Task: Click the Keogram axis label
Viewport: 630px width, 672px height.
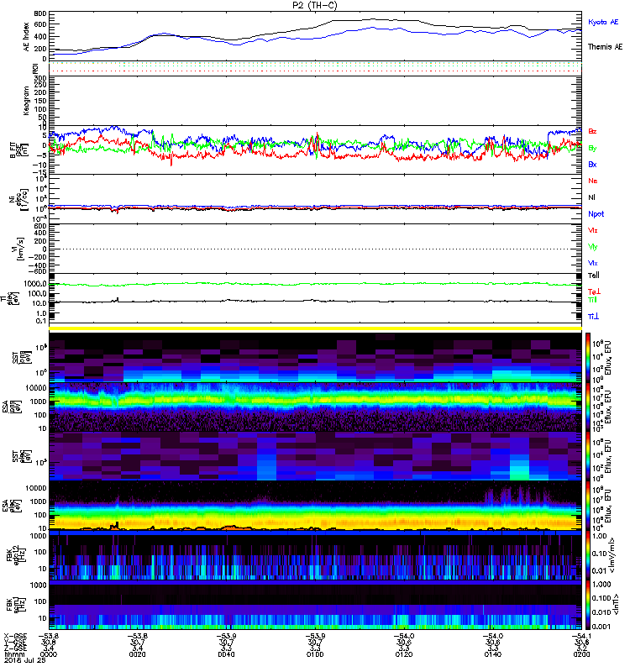Action: click(x=27, y=100)
